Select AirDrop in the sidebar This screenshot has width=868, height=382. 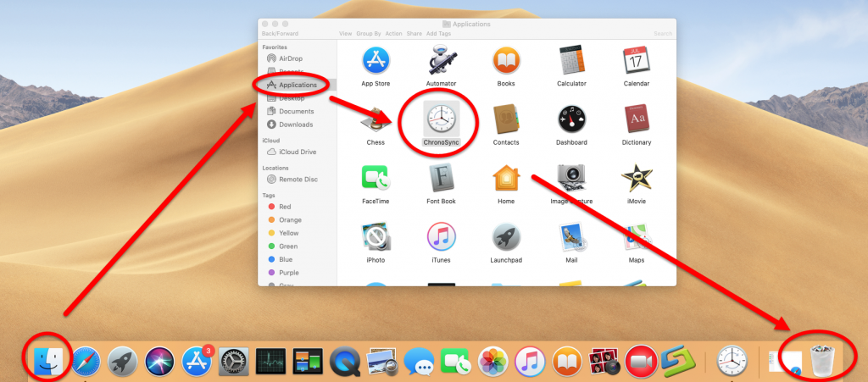tap(290, 58)
